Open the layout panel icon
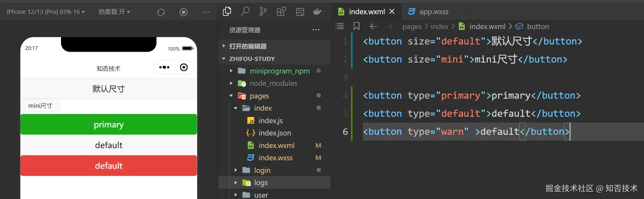Image resolution: width=644 pixels, height=199 pixels. (x=300, y=12)
